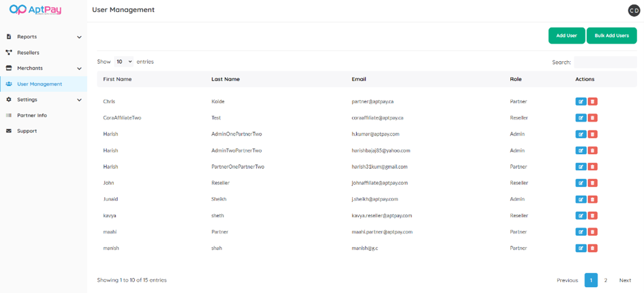Go to Partner Info page
Image resolution: width=644 pixels, height=293 pixels.
click(32, 115)
